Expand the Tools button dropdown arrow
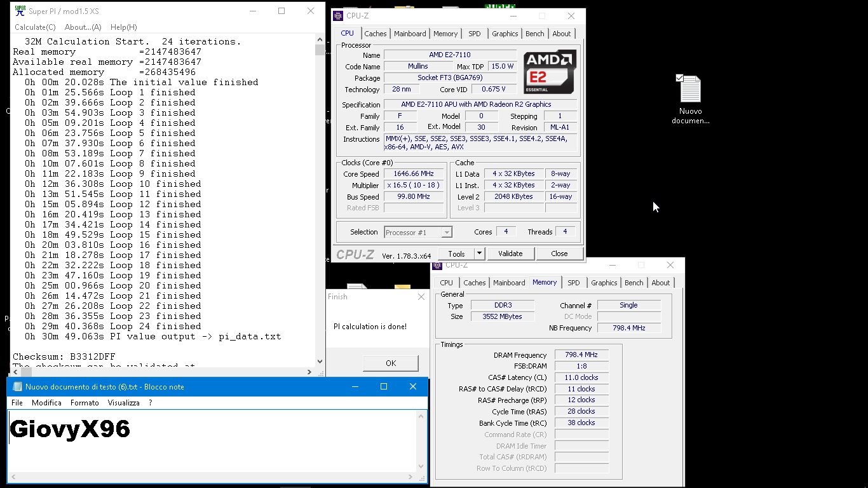 480,254
